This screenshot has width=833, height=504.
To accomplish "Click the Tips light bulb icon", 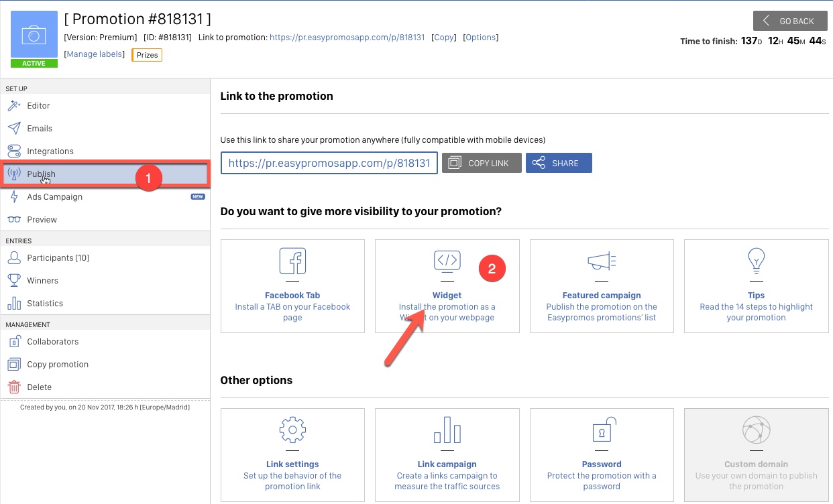I will pyautogui.click(x=756, y=260).
